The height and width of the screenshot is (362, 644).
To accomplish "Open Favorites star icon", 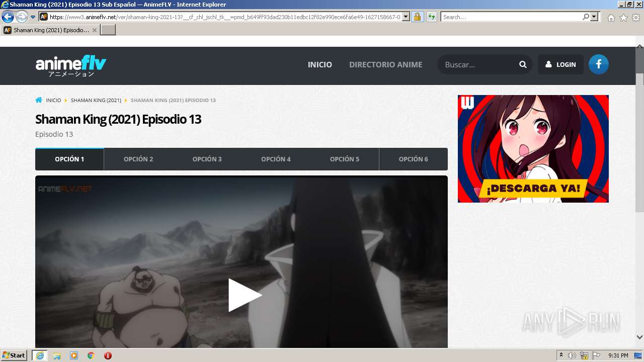I will point(623,18).
